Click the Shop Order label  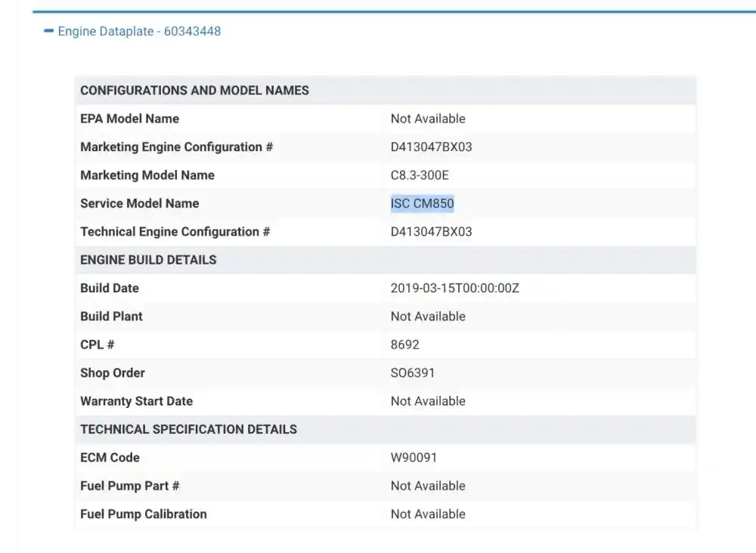click(x=113, y=373)
